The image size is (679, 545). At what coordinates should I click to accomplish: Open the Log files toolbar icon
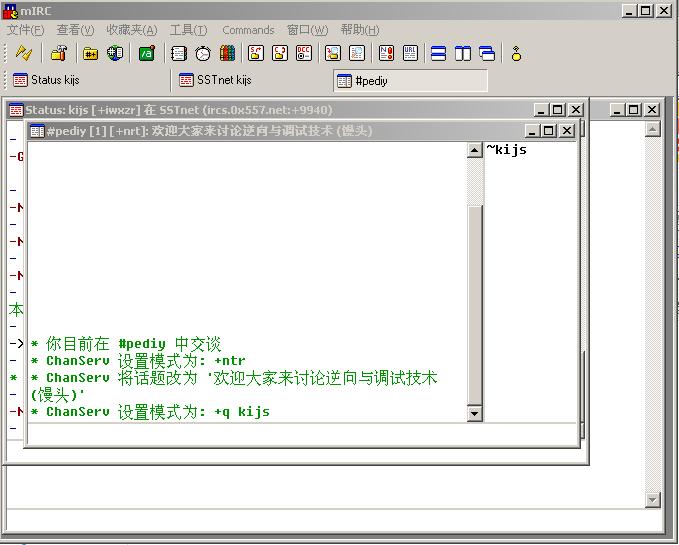[357, 53]
